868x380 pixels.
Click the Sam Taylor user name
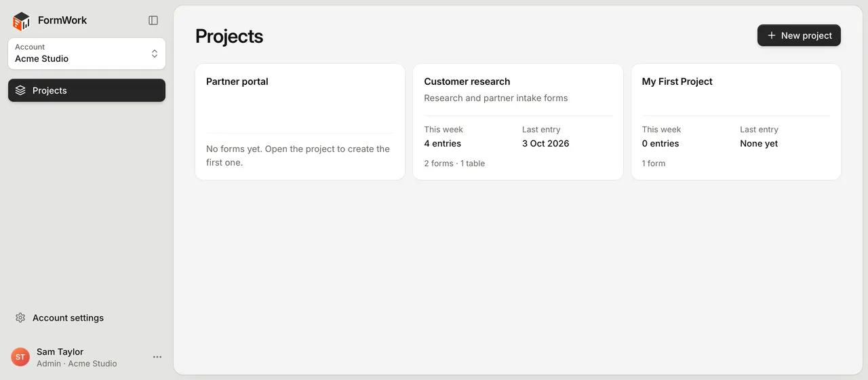click(60, 351)
